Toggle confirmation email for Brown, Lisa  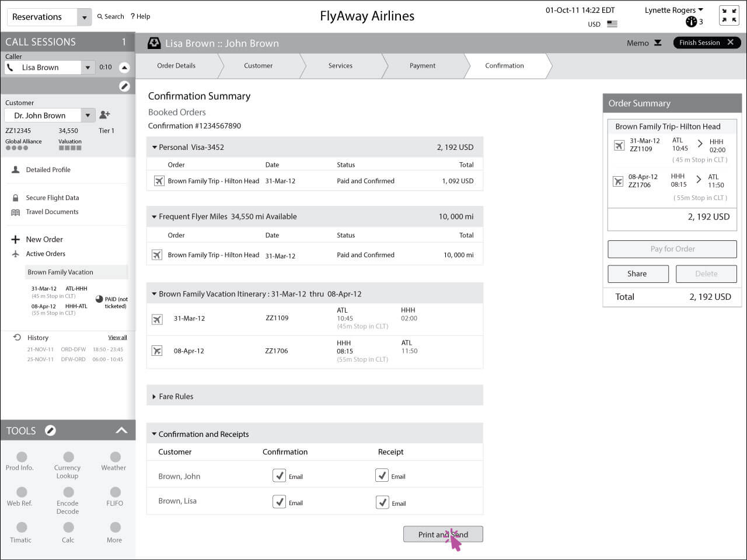tap(280, 502)
